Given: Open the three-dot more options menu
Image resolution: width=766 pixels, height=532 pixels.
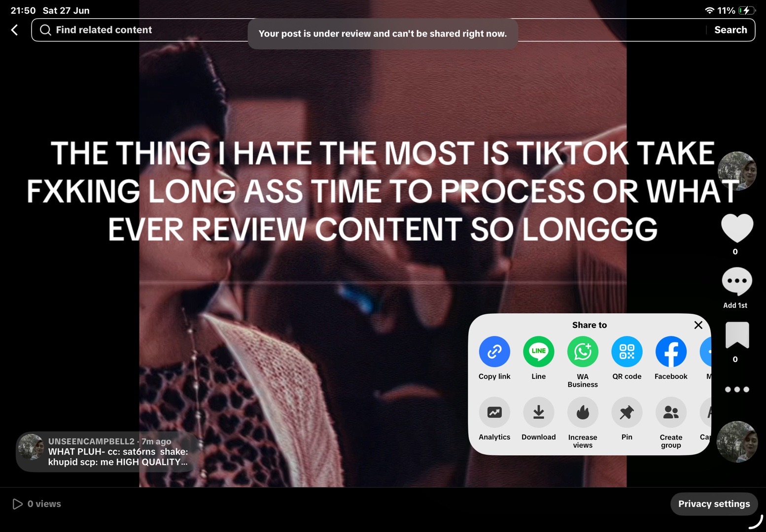Looking at the screenshot, I should pos(737,389).
